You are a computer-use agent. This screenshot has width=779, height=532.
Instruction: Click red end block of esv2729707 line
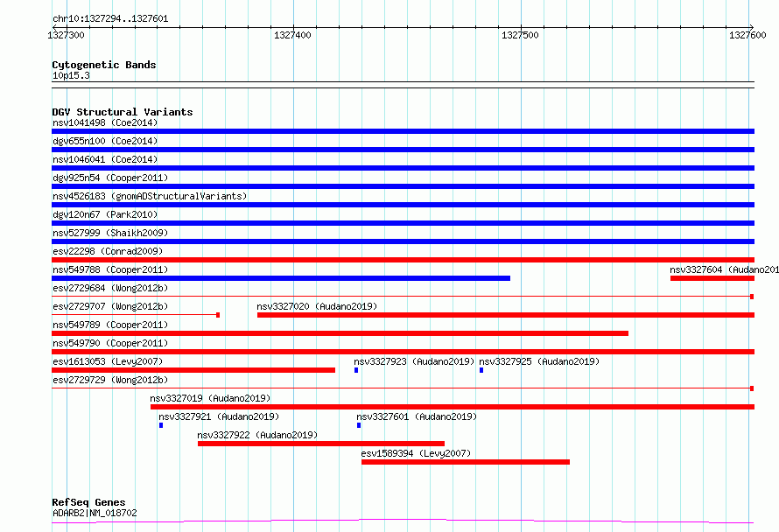point(218,315)
